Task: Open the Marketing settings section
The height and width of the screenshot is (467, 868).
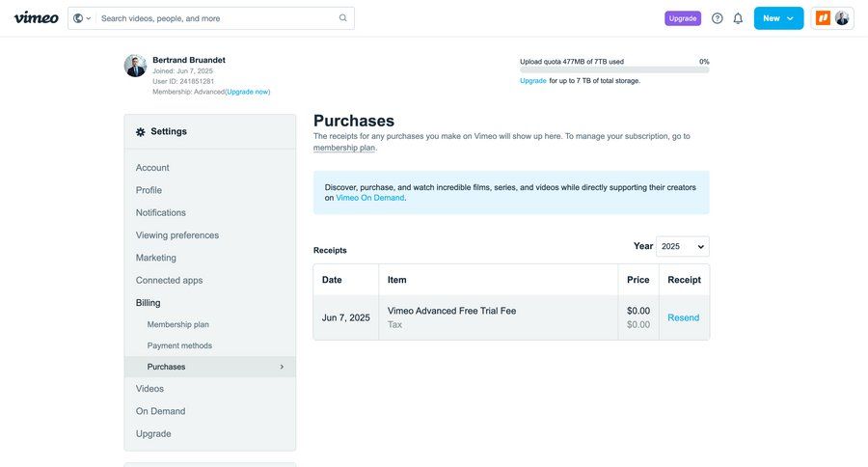Action: [156, 258]
